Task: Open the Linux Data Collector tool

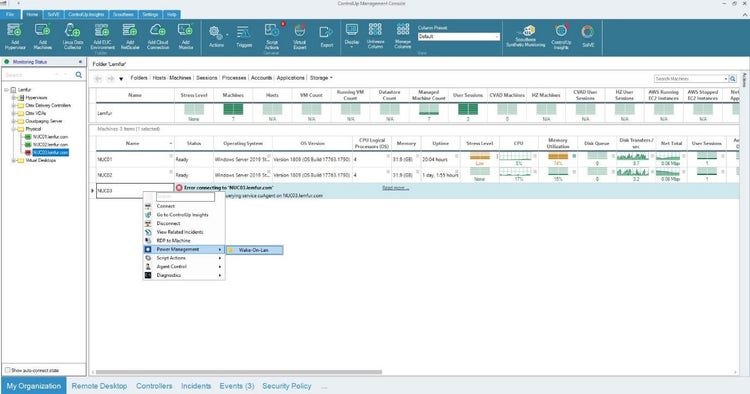Action: pyautogui.click(x=72, y=36)
